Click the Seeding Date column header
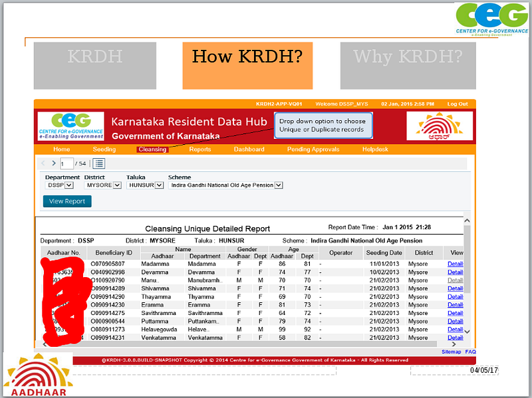The image size is (532, 398). pos(384,252)
